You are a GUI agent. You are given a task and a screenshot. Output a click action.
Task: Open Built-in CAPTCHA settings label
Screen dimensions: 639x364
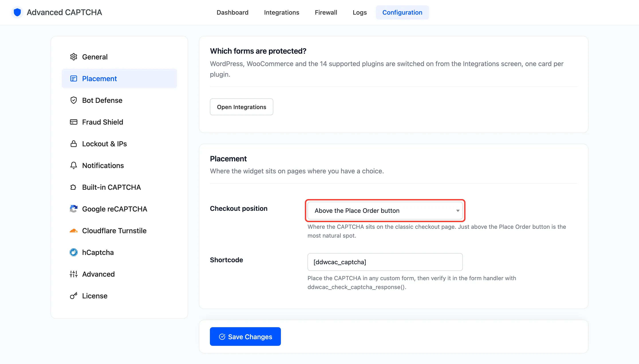point(112,187)
